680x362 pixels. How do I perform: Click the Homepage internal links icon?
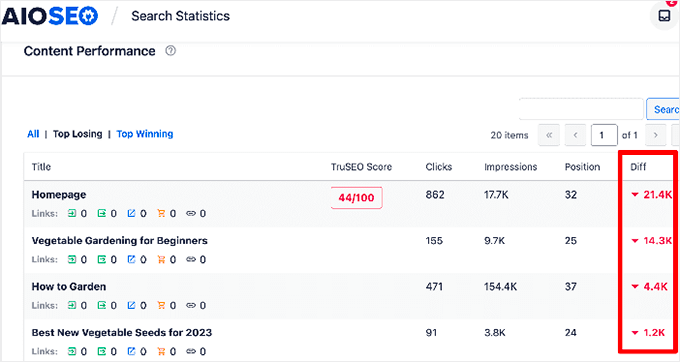pyautogui.click(x=72, y=213)
